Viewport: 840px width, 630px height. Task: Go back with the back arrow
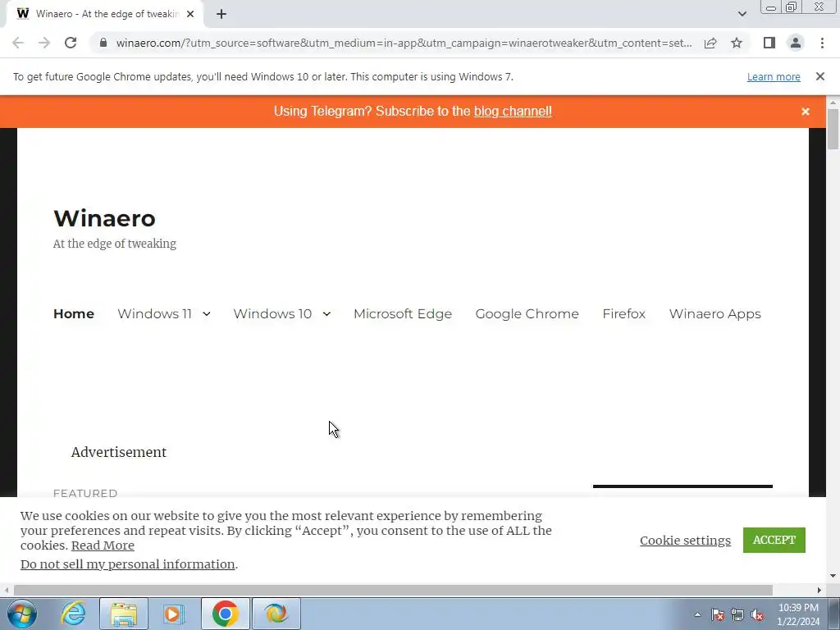pos(18,43)
